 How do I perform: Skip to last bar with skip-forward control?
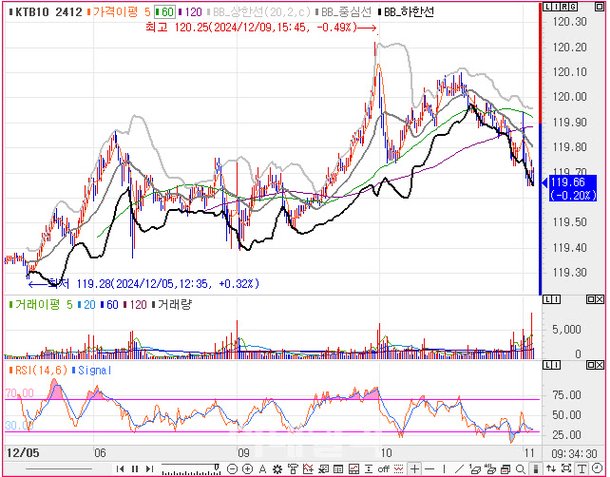[149, 469]
